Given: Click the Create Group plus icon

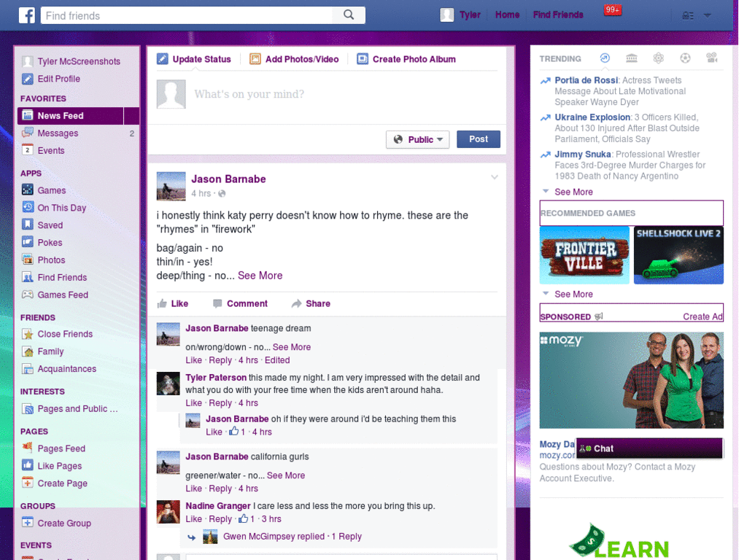Looking at the screenshot, I should tap(28, 522).
